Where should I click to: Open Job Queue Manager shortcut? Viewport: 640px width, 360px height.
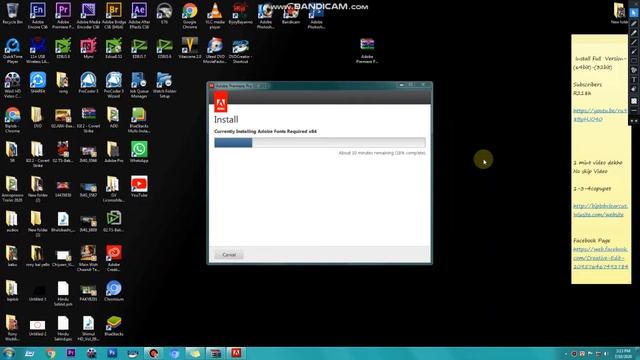click(139, 85)
